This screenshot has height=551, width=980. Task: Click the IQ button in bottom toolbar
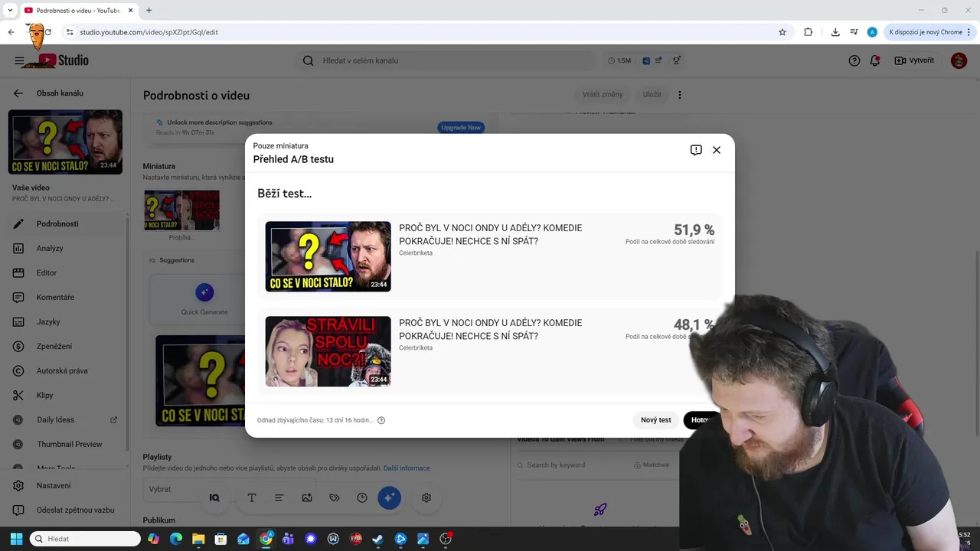click(214, 497)
